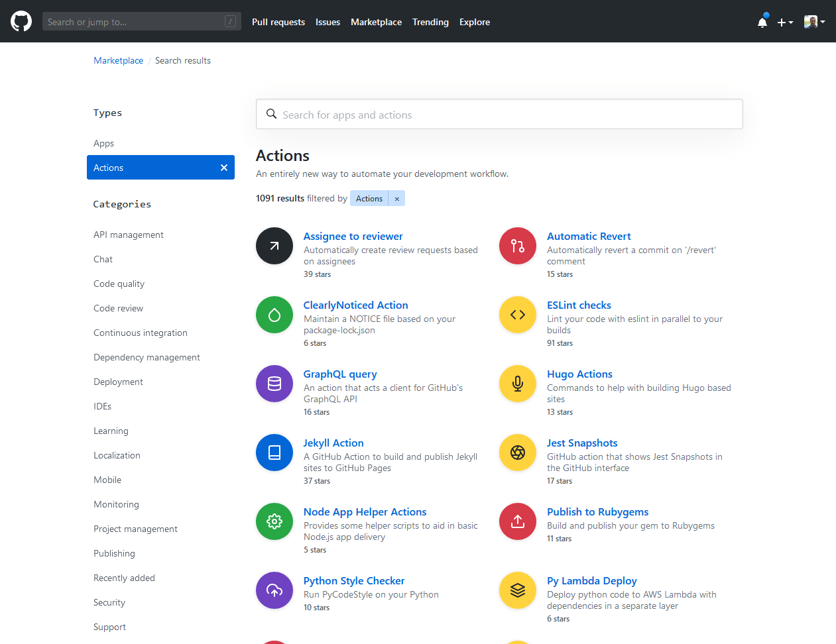Select the Mobile category
Image resolution: width=836 pixels, height=644 pixels.
coord(107,480)
